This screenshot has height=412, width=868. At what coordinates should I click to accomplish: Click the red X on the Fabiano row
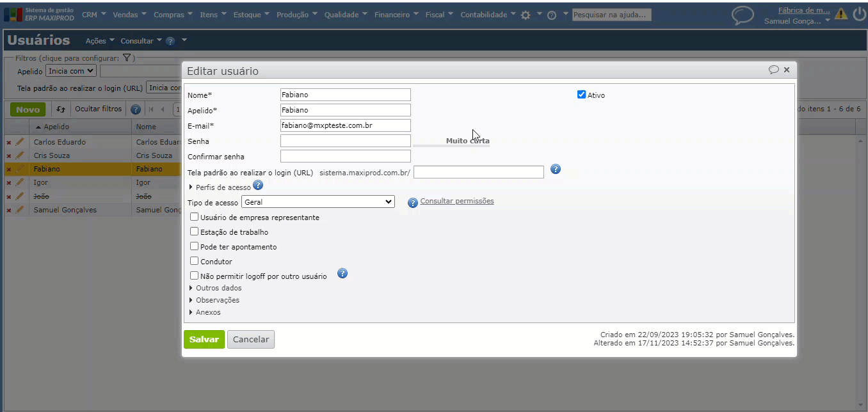[9, 170]
